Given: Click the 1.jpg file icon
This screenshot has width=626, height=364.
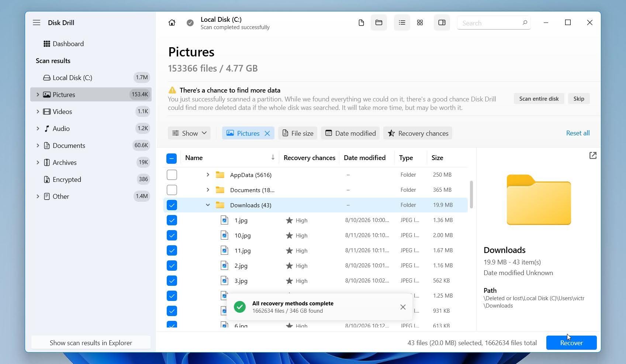Looking at the screenshot, I should point(224,220).
